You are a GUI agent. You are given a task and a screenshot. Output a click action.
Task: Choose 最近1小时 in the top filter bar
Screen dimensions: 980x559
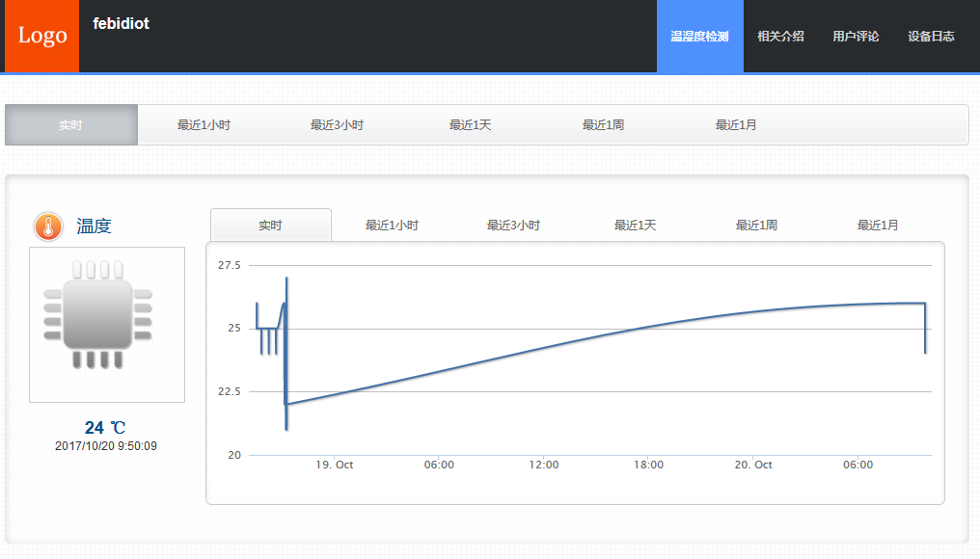(204, 125)
